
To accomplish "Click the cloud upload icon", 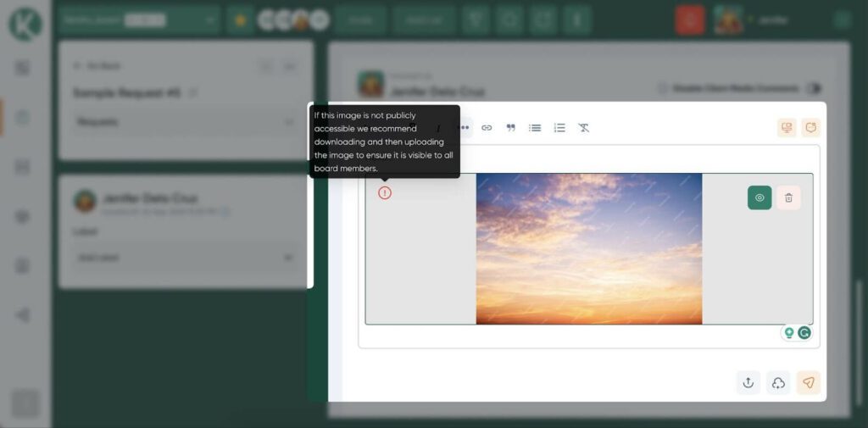I will tap(778, 383).
